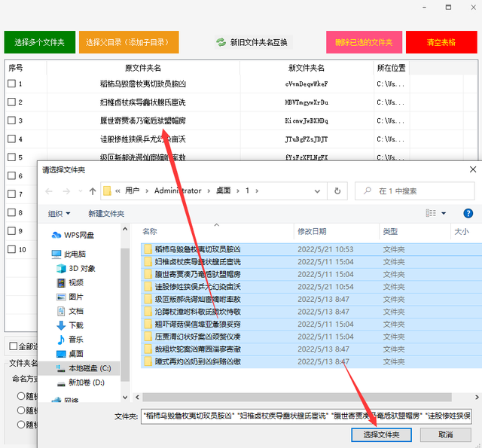The image size is (482, 448).
Task: Tick the checkbox for row 1
Action: [12, 84]
